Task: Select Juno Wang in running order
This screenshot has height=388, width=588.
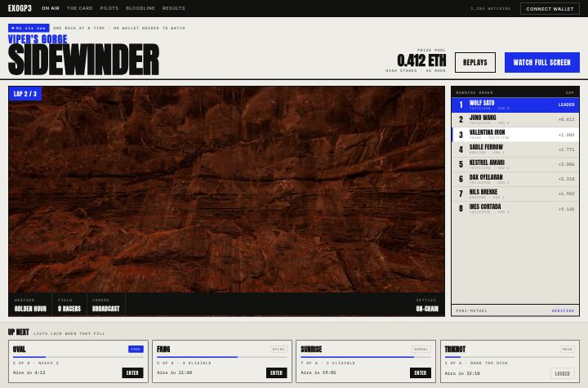Action: pos(515,120)
